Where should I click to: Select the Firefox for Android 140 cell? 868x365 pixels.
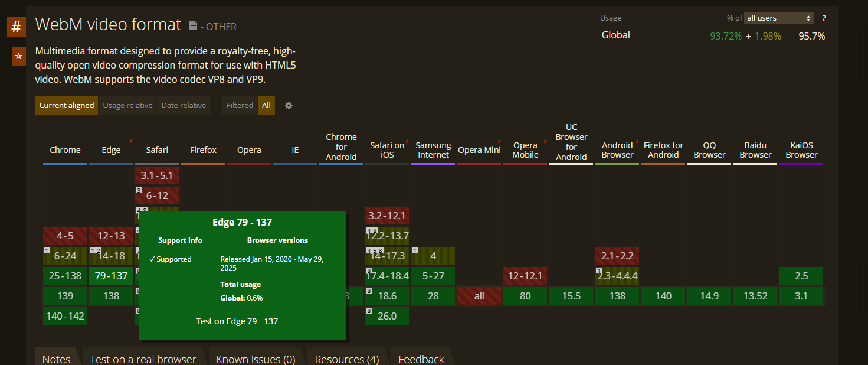(x=663, y=296)
